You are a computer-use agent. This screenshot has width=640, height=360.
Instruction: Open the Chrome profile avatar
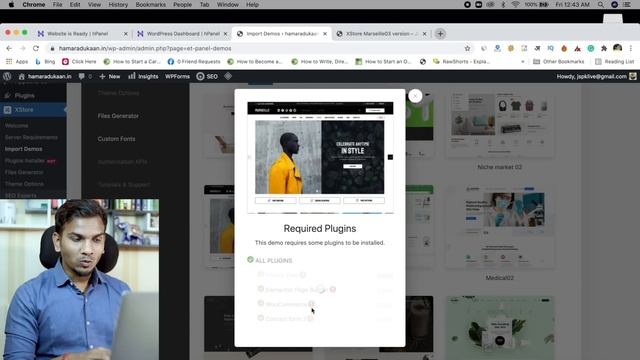click(x=617, y=48)
